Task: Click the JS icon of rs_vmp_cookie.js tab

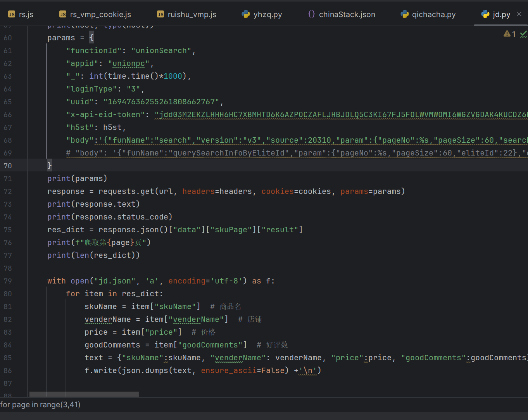Action: (x=63, y=14)
